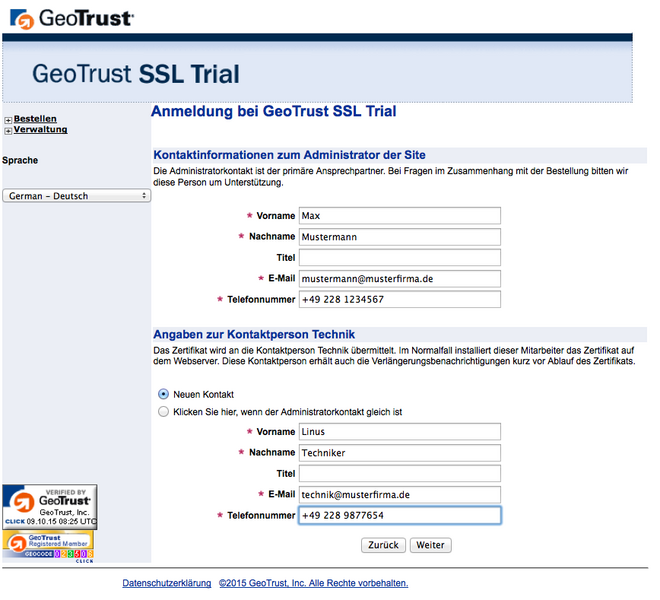This screenshot has height=600, width=660.
Task: Open the Verwaltung menu link
Action: tap(40, 130)
